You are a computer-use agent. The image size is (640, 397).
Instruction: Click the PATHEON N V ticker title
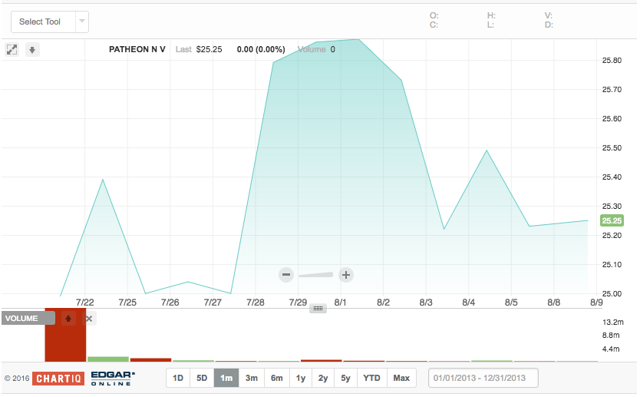(x=137, y=49)
